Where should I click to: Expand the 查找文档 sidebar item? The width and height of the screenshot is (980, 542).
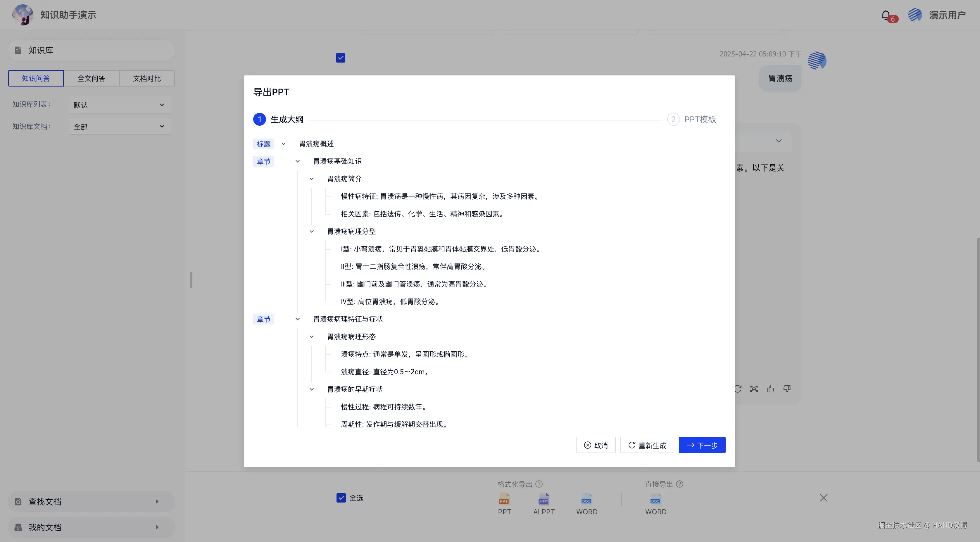91,501
